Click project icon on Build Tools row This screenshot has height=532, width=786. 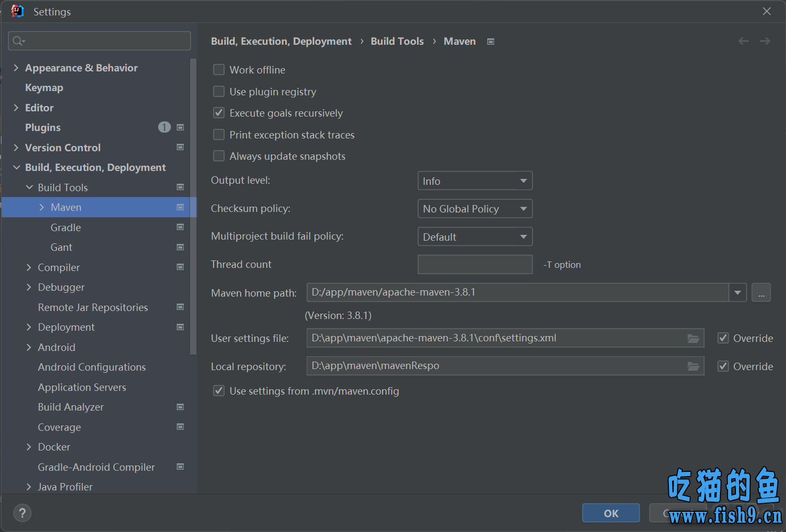click(x=181, y=187)
